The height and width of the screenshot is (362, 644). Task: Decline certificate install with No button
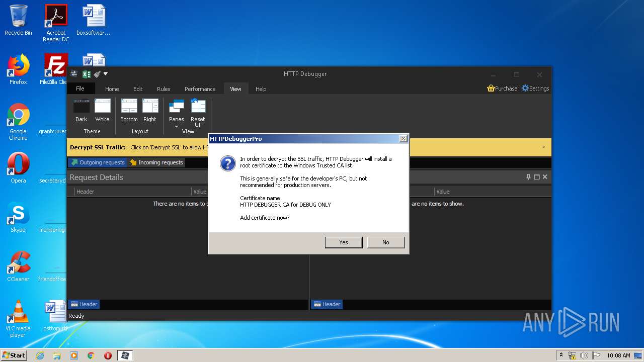[385, 242]
